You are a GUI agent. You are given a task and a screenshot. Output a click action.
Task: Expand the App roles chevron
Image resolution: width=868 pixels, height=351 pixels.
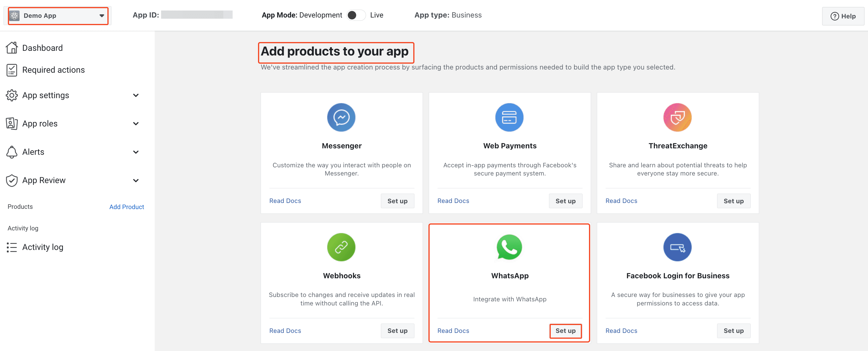pos(136,124)
